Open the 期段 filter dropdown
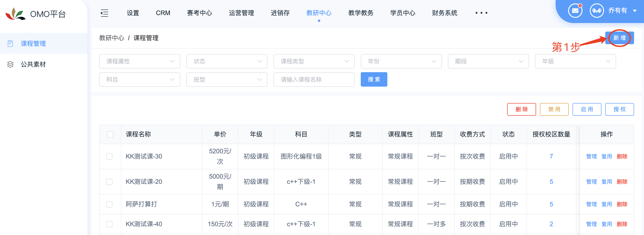The image size is (644, 235). [x=488, y=61]
